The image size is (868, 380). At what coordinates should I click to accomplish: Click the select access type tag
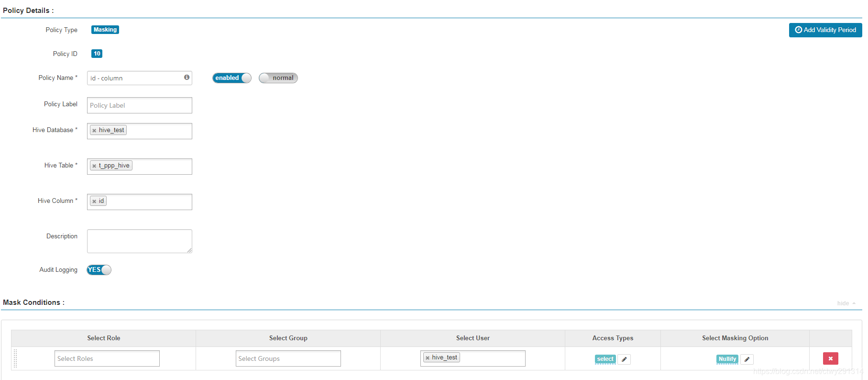tap(605, 359)
